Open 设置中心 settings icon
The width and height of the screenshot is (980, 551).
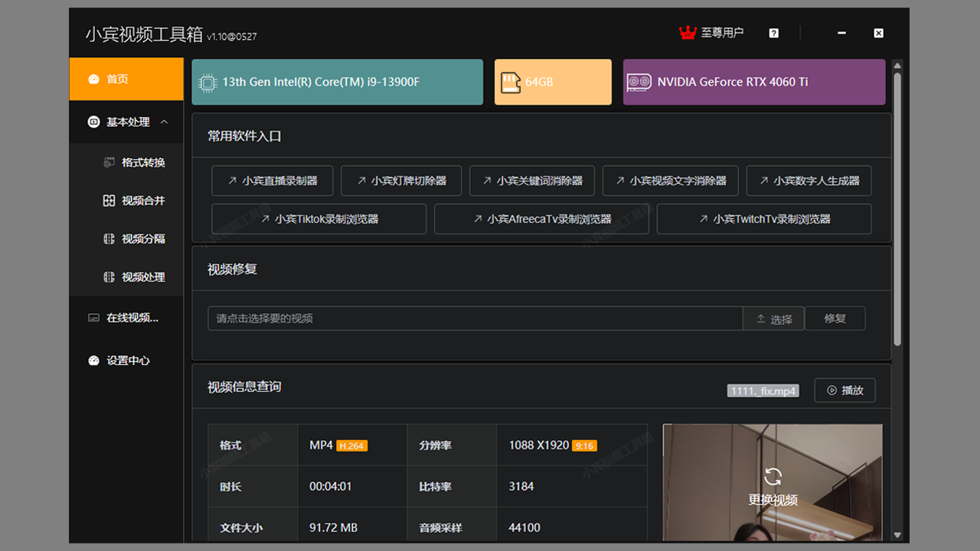(x=94, y=360)
